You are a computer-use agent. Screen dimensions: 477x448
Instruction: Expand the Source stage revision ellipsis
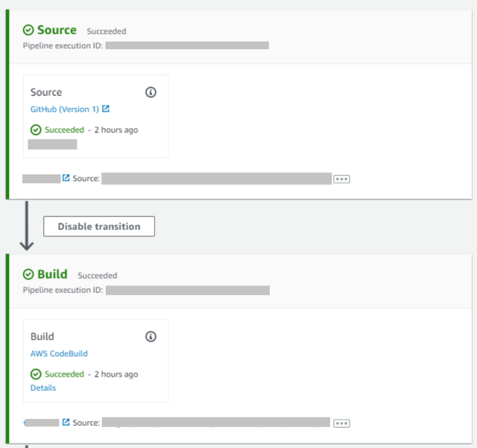click(x=341, y=179)
